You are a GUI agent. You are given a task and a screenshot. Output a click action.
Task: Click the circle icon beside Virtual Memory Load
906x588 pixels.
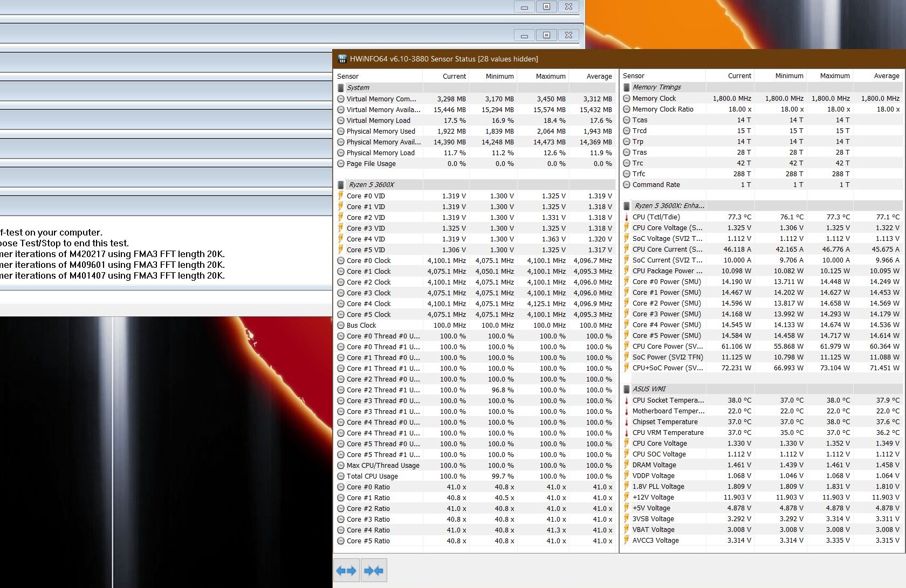coord(340,120)
